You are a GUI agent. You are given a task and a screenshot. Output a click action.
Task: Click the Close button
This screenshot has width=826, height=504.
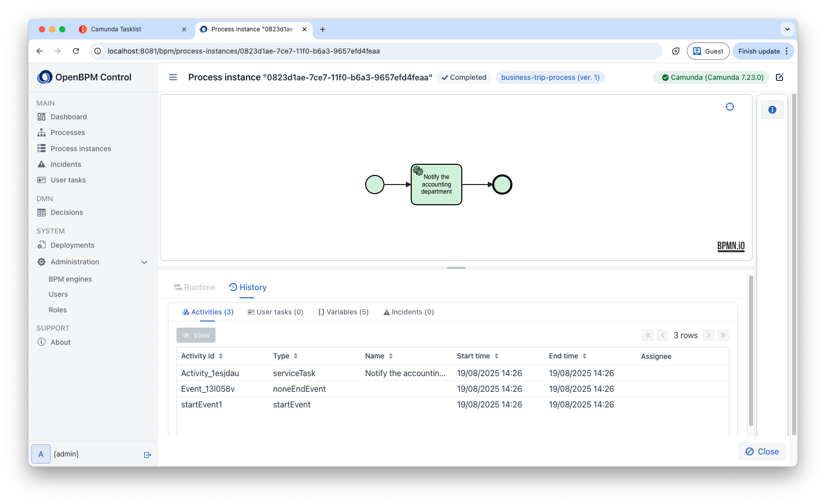[762, 451]
